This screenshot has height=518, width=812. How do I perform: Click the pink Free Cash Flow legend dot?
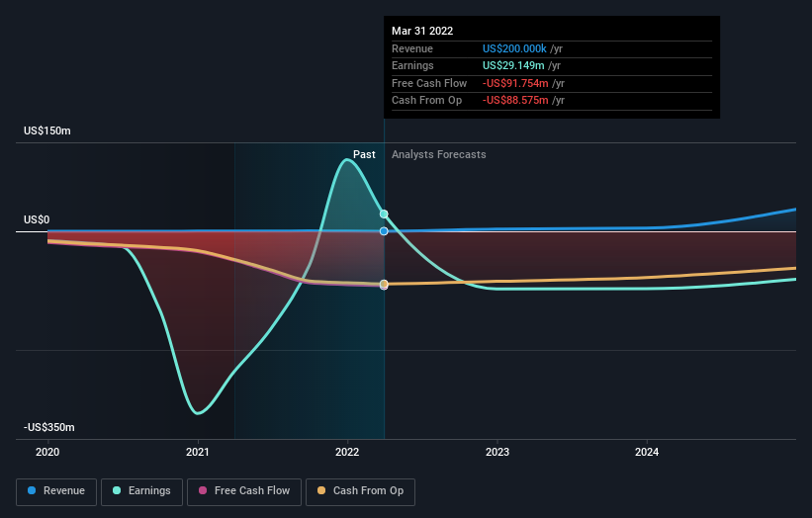point(203,490)
